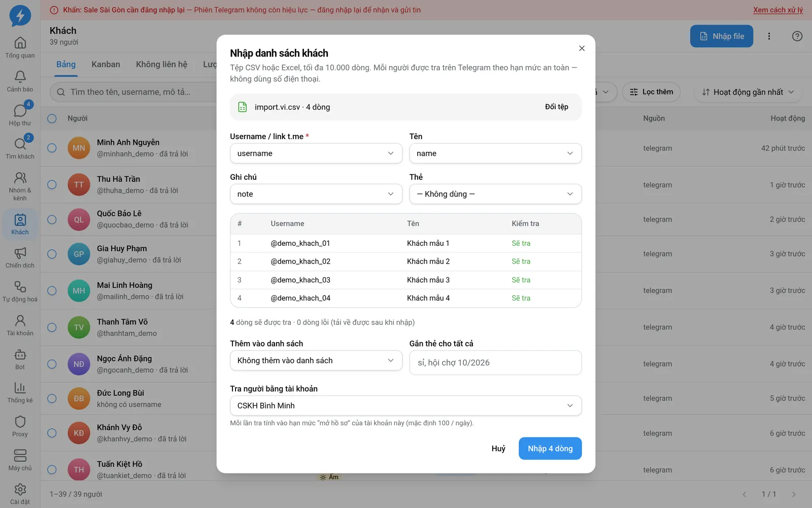Switch to the Kanban tab
Viewport: 812px width, 508px height.
pyautogui.click(x=106, y=65)
